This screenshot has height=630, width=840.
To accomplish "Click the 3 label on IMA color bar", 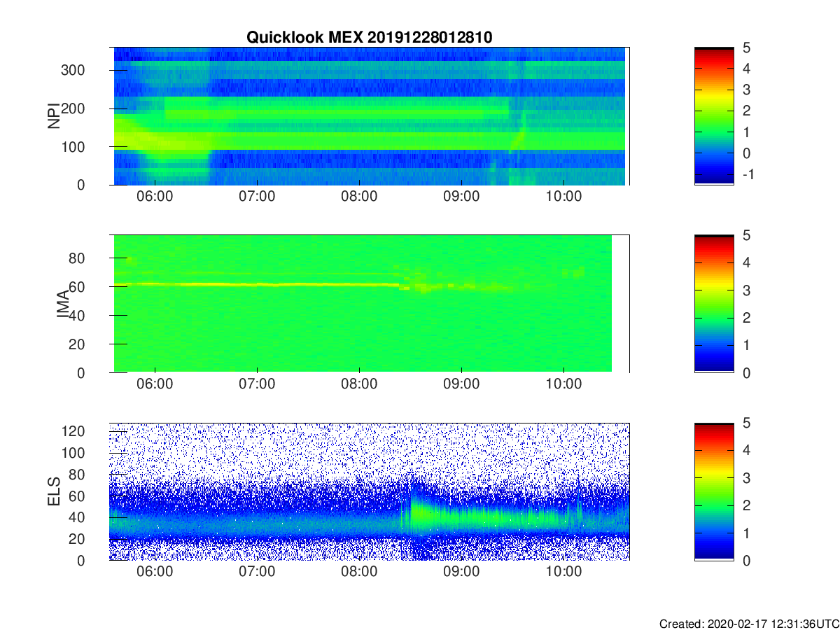I will [746, 290].
